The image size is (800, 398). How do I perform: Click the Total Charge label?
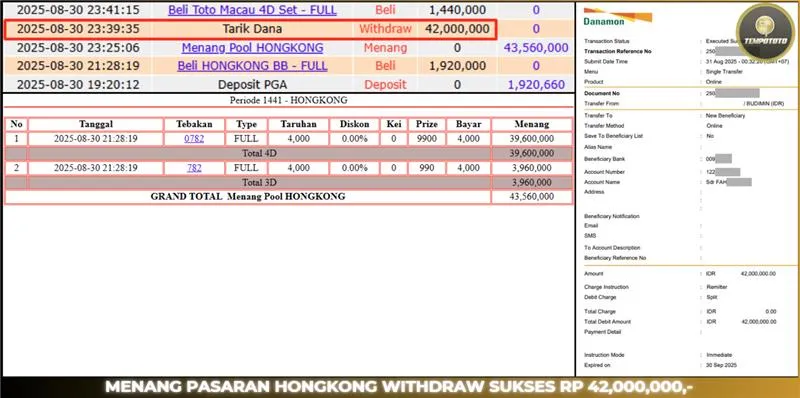pyautogui.click(x=599, y=311)
